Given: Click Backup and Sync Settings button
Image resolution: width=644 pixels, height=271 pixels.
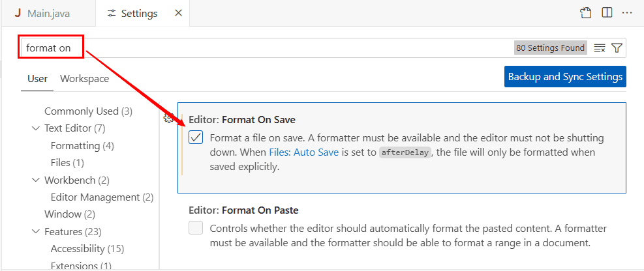Looking at the screenshot, I should [565, 76].
